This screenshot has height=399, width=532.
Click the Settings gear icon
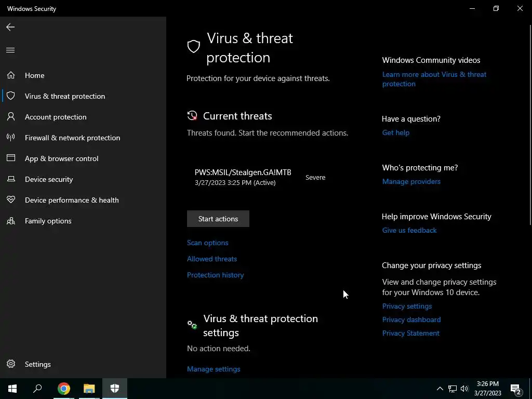coord(11,364)
